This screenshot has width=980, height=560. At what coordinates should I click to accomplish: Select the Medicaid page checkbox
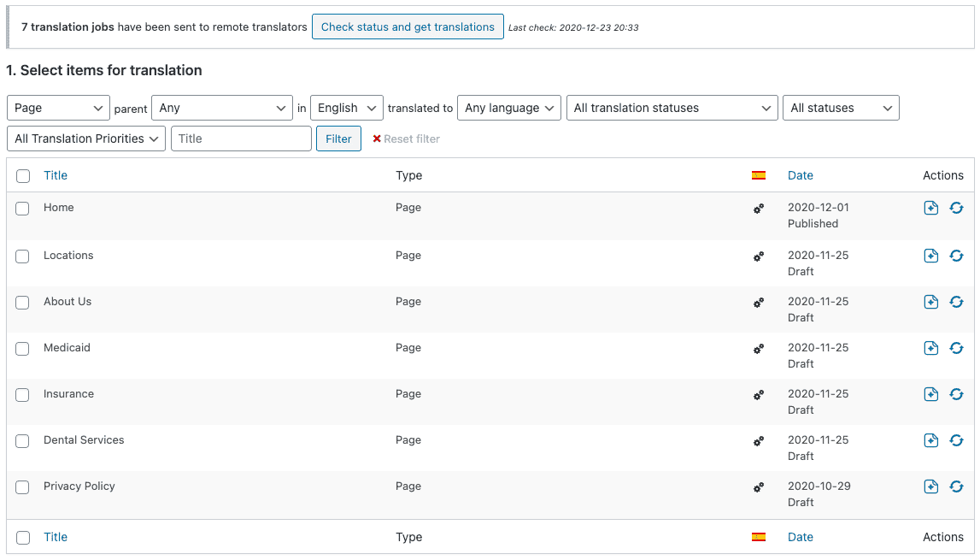23,349
